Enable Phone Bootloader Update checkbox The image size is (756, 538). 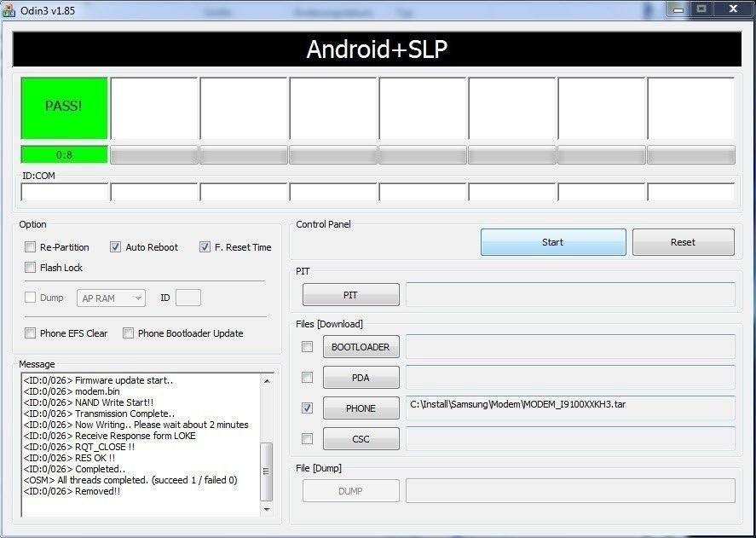tap(128, 333)
